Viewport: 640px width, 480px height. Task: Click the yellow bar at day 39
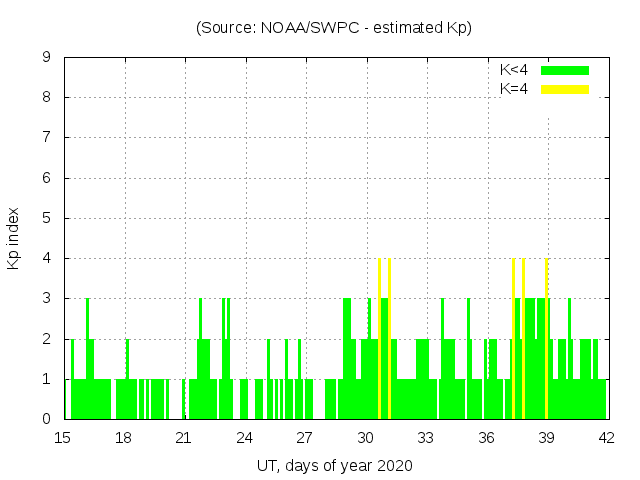(546, 340)
